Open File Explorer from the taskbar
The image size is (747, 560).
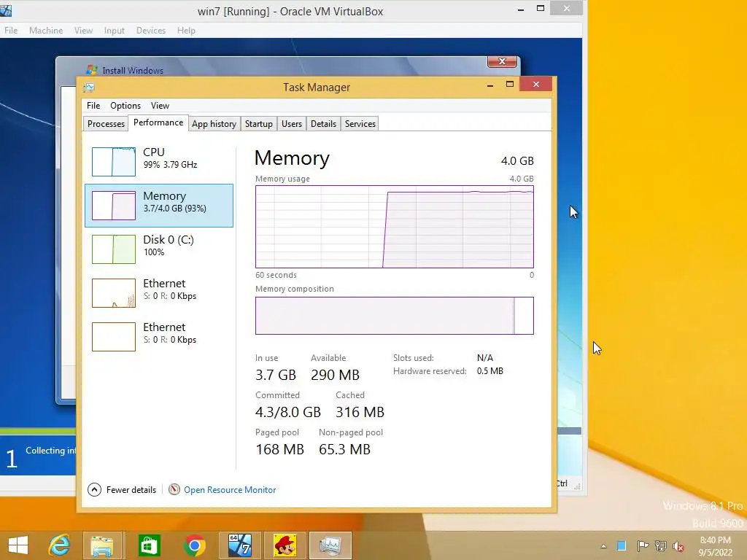coord(102,545)
